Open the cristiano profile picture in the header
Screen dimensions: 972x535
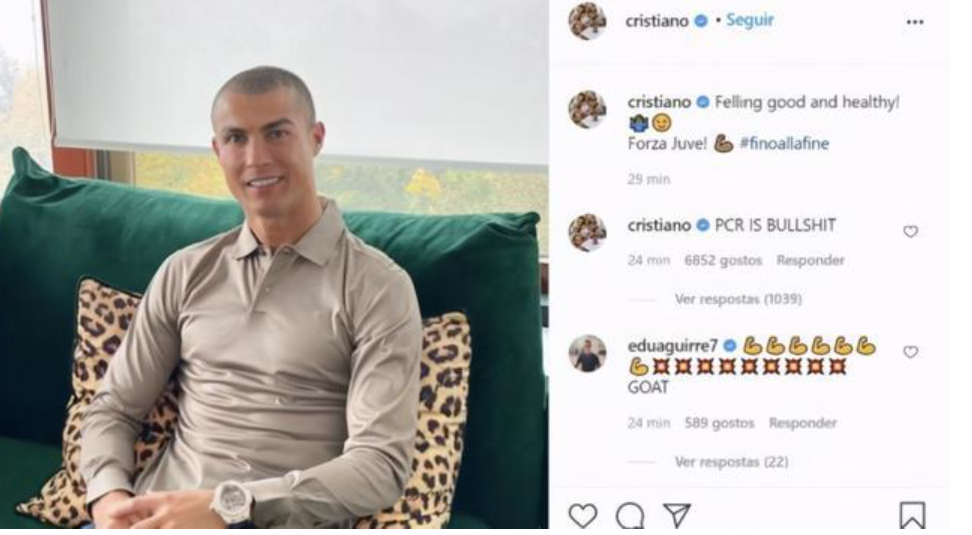587,20
